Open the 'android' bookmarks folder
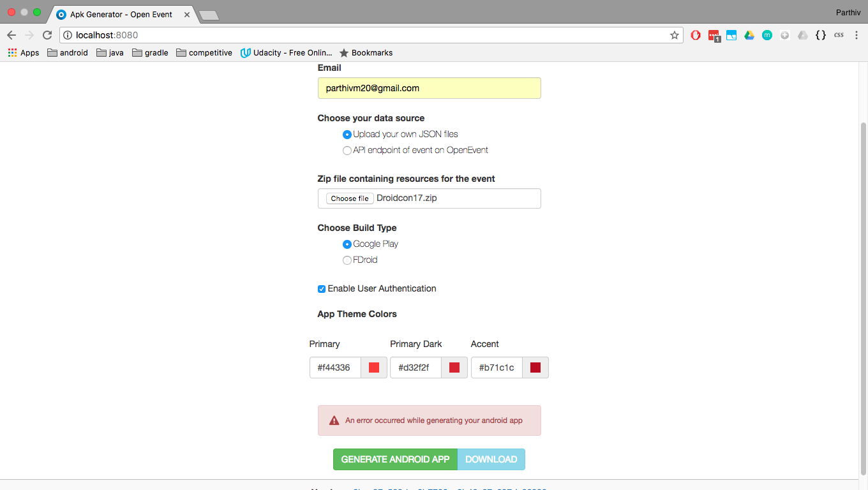The image size is (868, 490). point(67,52)
